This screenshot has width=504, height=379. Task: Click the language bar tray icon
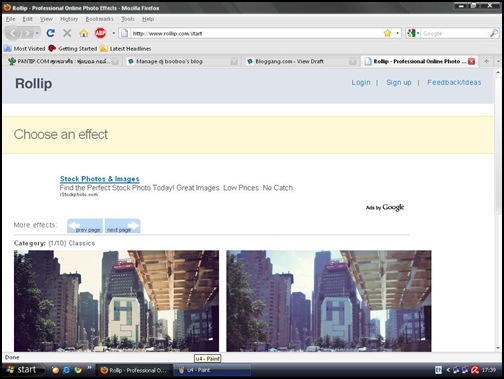(438, 370)
